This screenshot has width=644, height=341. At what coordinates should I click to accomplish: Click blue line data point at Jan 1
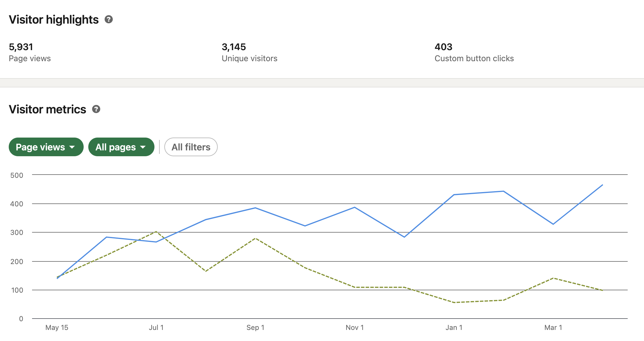pyautogui.click(x=454, y=195)
